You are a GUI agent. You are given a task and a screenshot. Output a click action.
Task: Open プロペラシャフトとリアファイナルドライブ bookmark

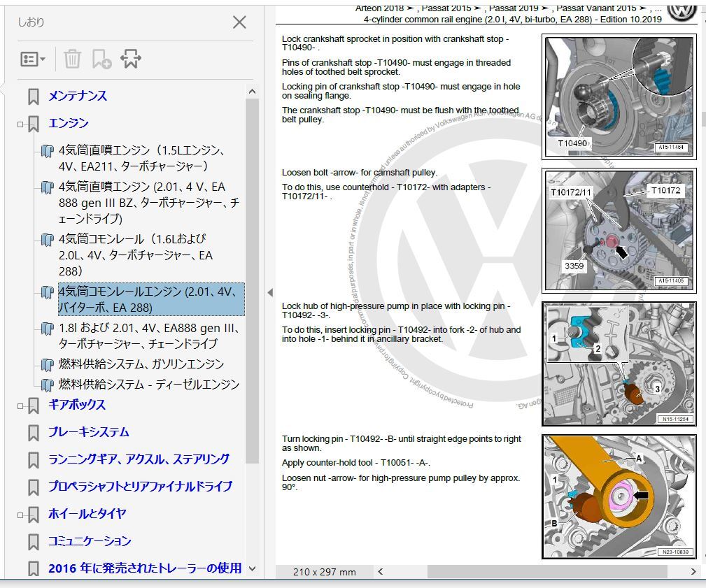tap(141, 486)
